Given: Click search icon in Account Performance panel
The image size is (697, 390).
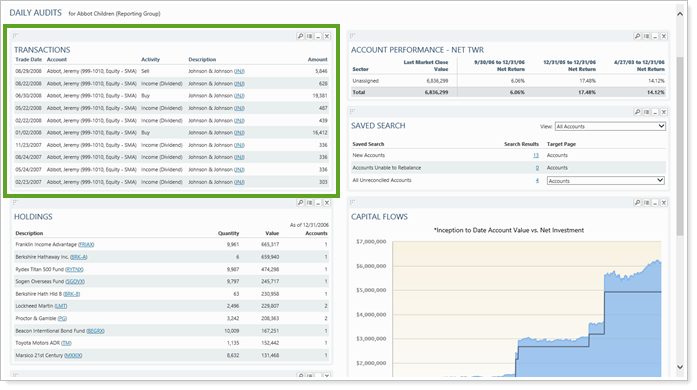Looking at the screenshot, I should click(637, 36).
